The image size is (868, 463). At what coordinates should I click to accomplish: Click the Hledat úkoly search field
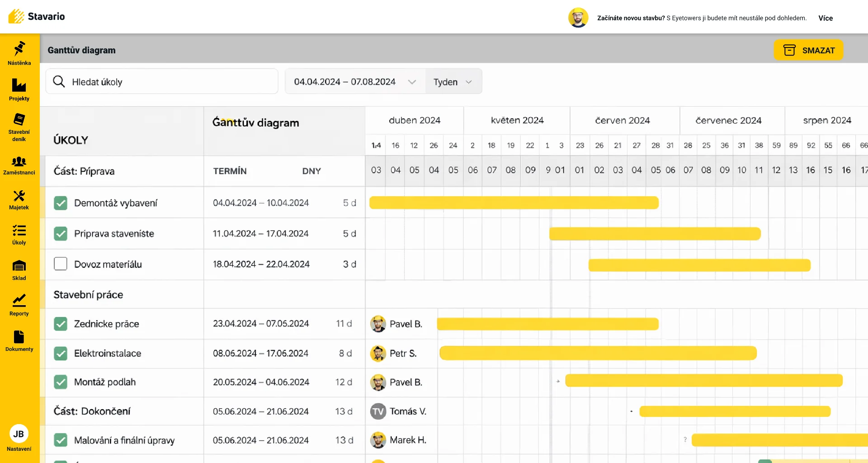click(162, 81)
